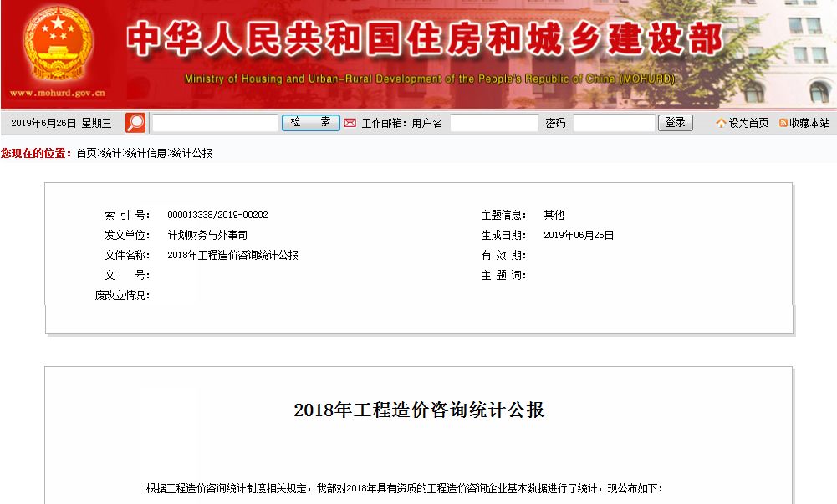Viewport: 837px width, 504px height.
Task: Open the 统计公报 breadcrumb link
Action: point(192,154)
